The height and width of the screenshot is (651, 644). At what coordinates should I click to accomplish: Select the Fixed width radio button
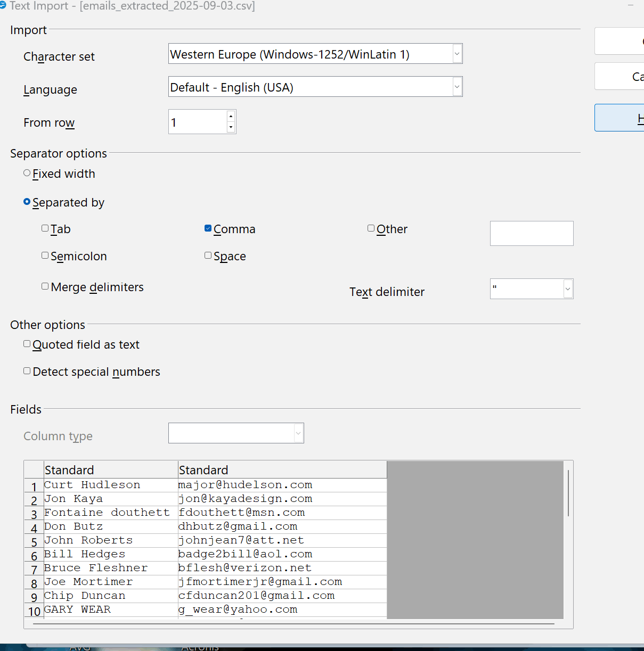coord(27,173)
